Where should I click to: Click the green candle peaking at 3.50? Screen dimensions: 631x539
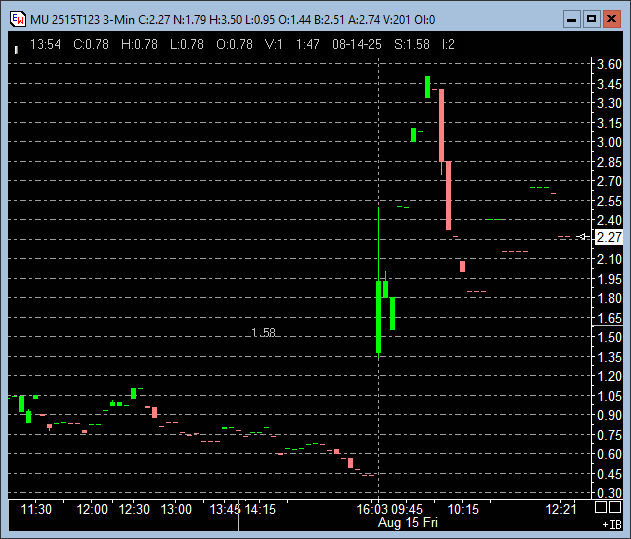tap(427, 87)
